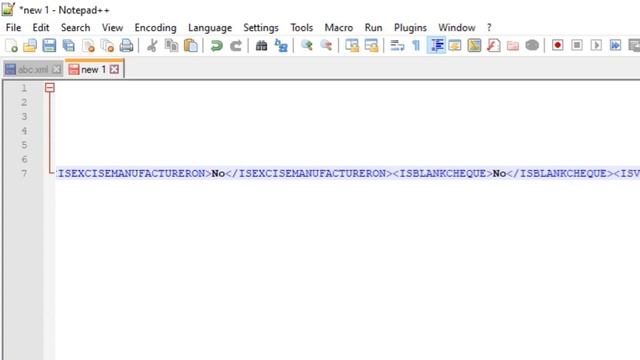The height and width of the screenshot is (360, 640).
Task: Toggle synchronize vertical scrolling icon
Action: pos(352,45)
